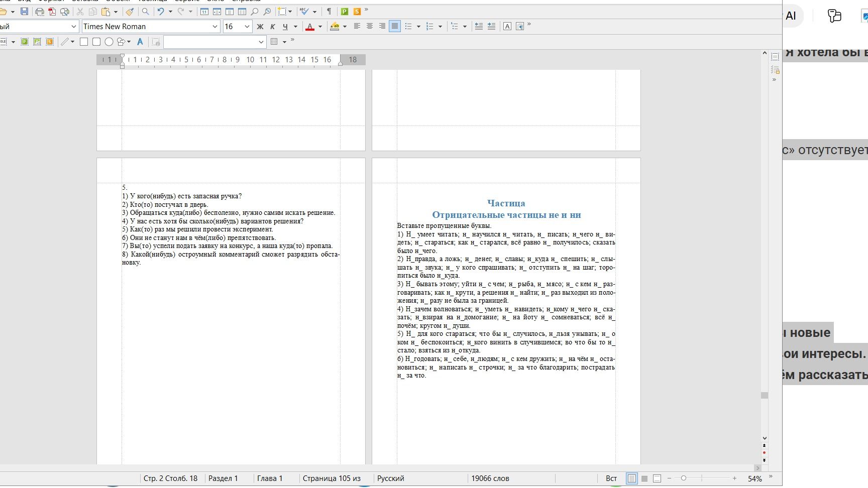The image size is (868, 488).
Task: Click the zoom slider handle
Action: click(x=684, y=478)
